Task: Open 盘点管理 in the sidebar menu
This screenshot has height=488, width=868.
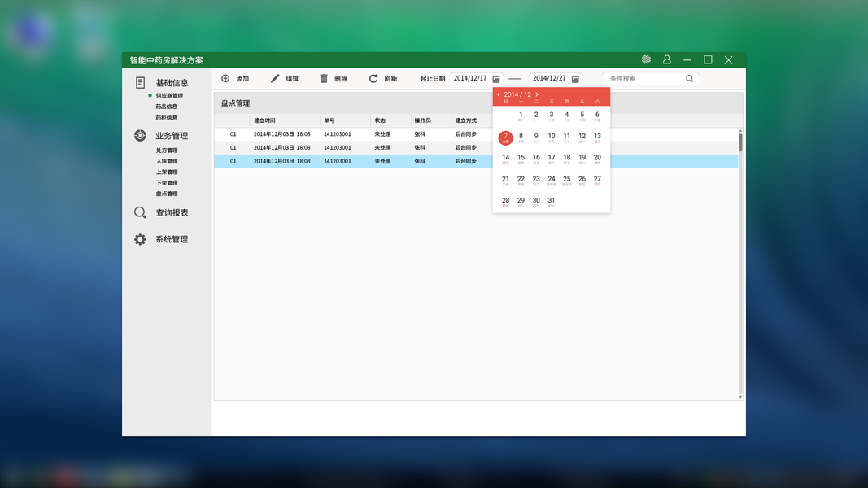Action: [167, 194]
